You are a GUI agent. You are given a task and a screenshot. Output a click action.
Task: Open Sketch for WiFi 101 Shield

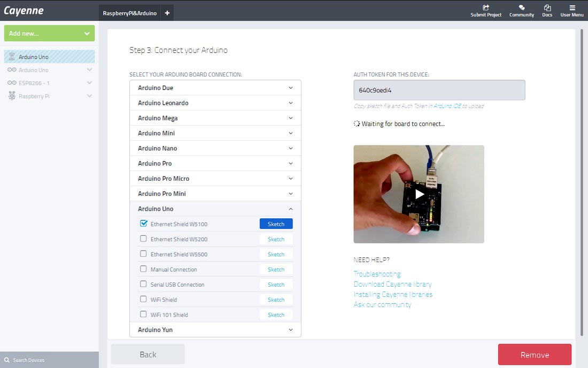(276, 315)
